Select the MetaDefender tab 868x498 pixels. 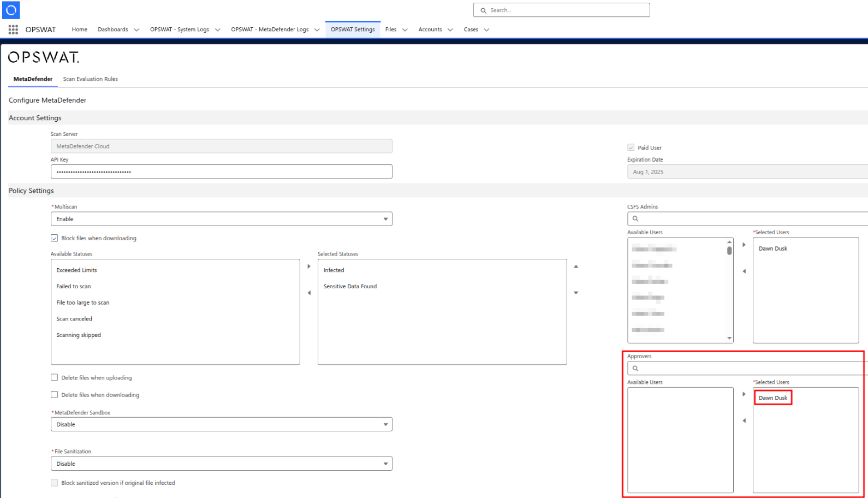[x=33, y=79]
